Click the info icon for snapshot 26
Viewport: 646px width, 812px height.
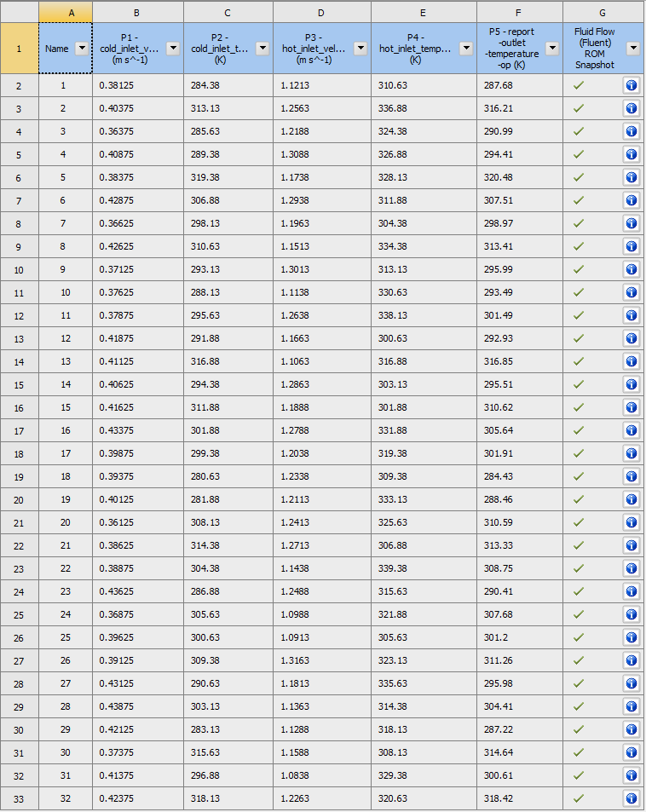[631, 660]
